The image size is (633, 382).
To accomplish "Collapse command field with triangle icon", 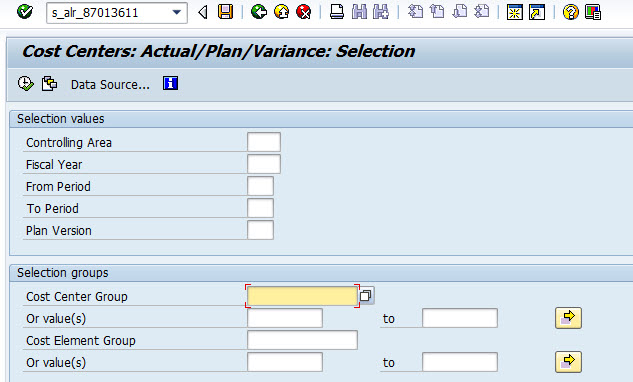I will point(203,13).
